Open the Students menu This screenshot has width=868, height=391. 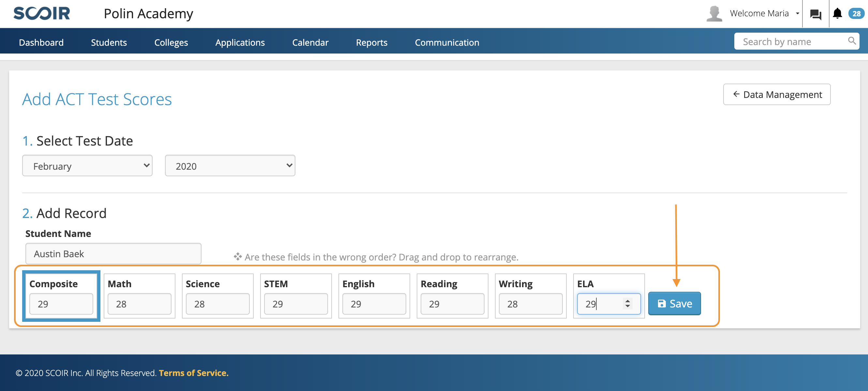click(x=109, y=42)
